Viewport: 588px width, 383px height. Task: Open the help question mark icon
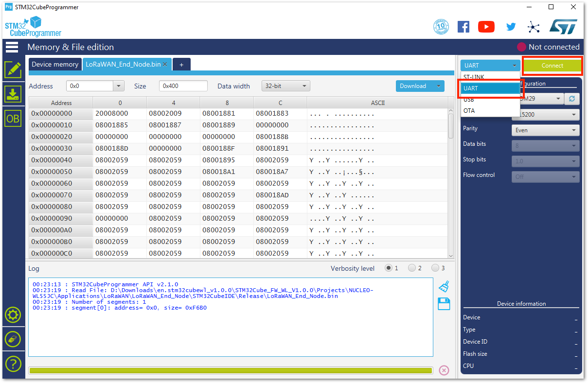coord(13,364)
